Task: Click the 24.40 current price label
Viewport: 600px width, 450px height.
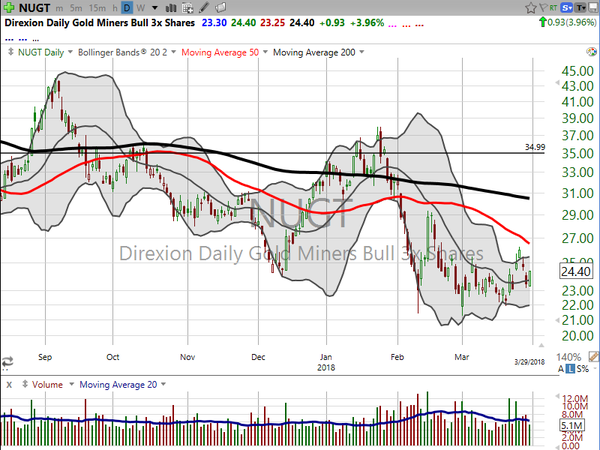Action: click(576, 272)
